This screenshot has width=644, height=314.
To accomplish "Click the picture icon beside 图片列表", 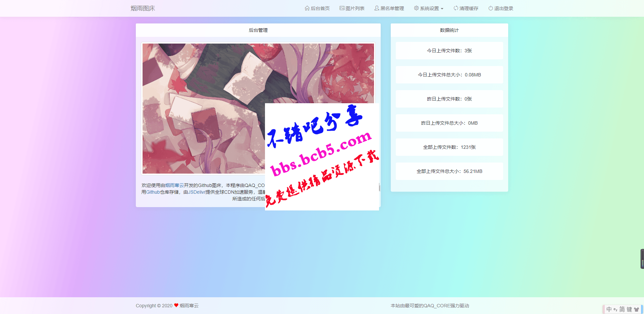I will coord(342,8).
